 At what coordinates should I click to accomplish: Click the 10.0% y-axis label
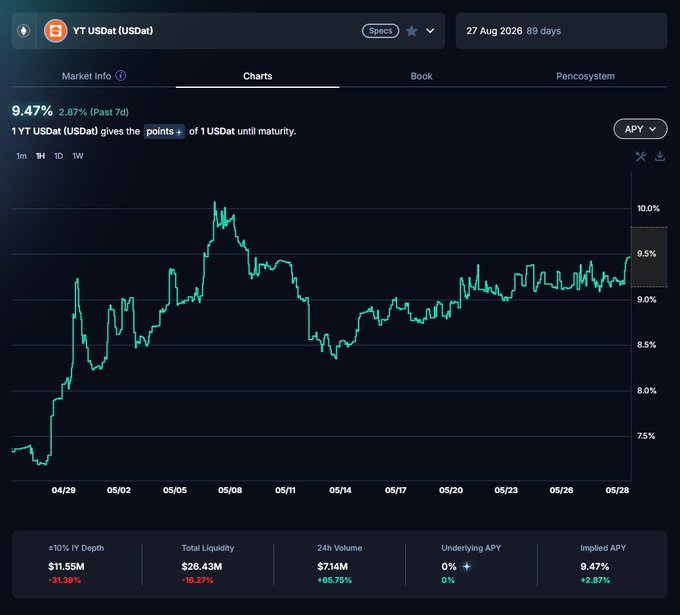(x=648, y=208)
